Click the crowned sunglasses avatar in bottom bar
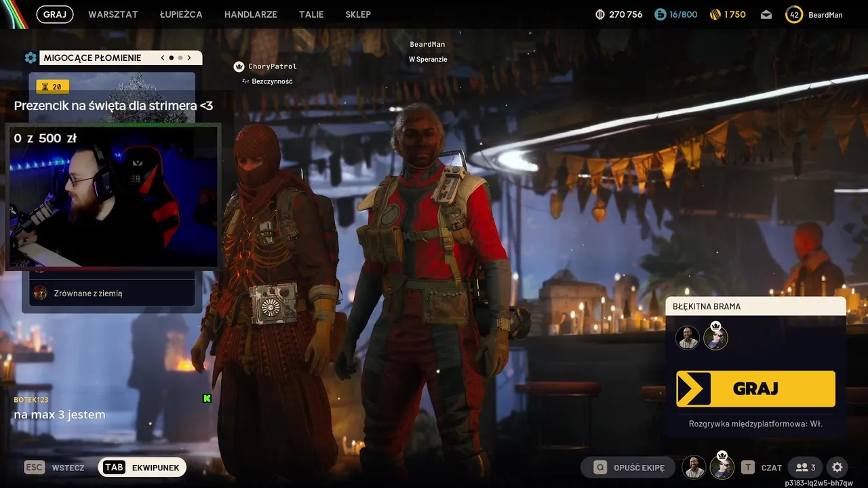 [x=722, y=466]
